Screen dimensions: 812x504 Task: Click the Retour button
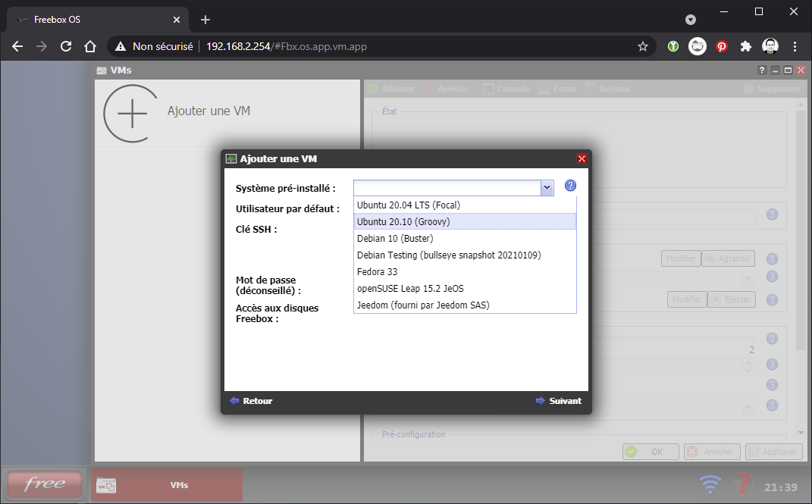(251, 400)
